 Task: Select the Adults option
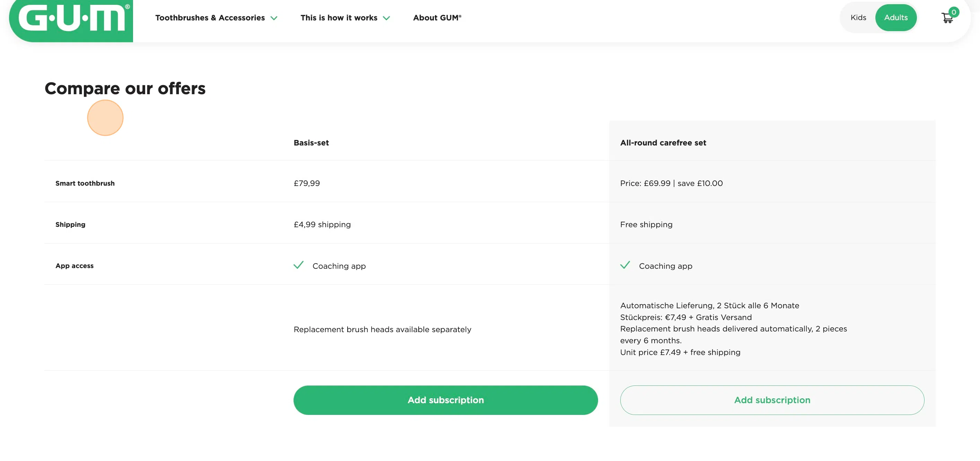point(895,18)
